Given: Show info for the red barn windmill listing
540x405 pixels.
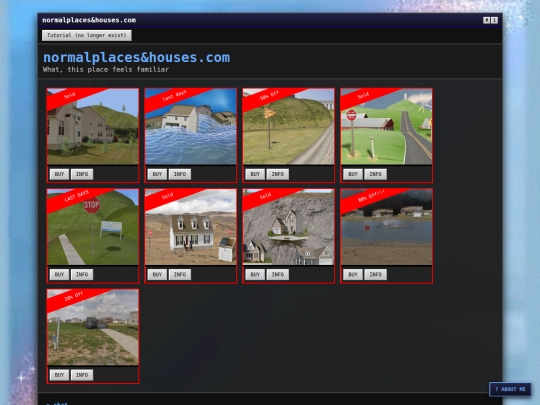Looking at the screenshot, I should (x=375, y=174).
